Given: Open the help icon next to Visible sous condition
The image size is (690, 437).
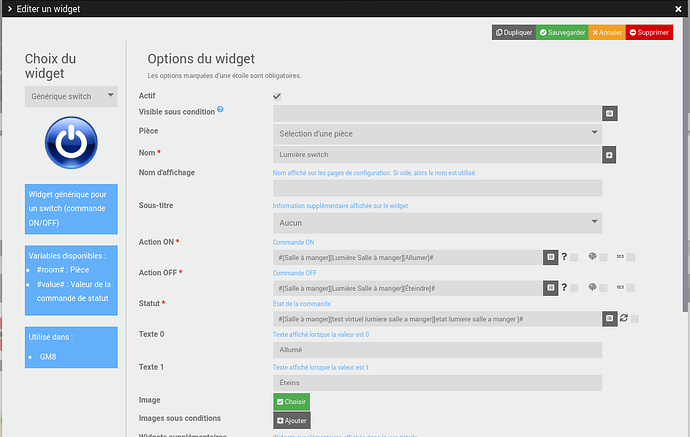Looking at the screenshot, I should [220, 109].
